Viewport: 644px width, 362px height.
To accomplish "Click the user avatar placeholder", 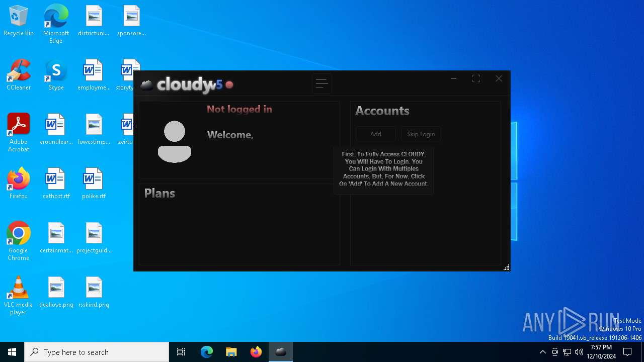I will pyautogui.click(x=175, y=142).
